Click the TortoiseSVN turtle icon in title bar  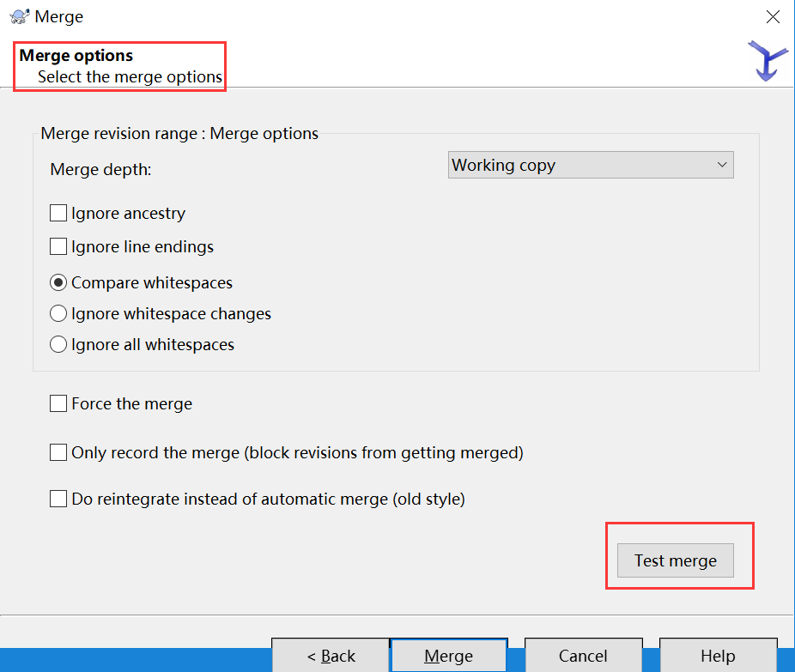click(x=19, y=16)
